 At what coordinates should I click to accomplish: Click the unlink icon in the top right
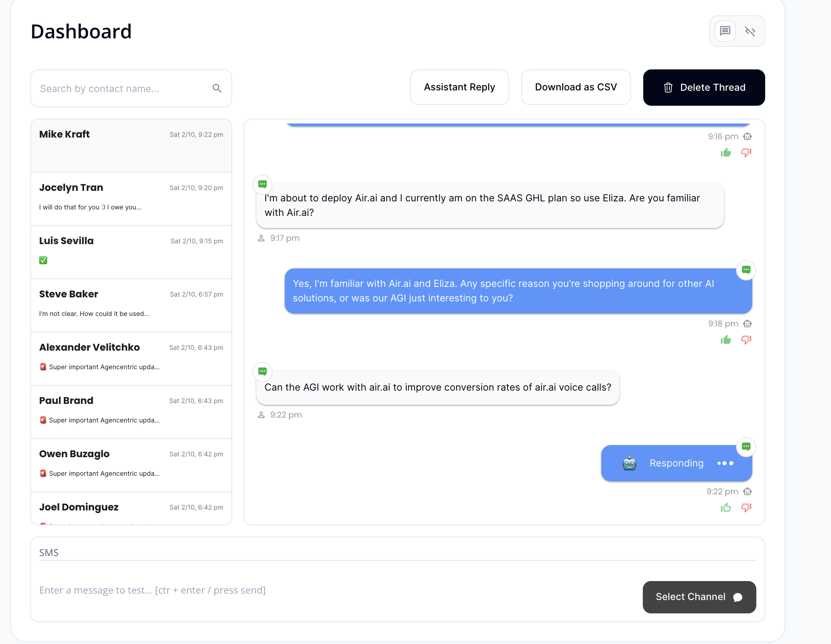pyautogui.click(x=750, y=31)
